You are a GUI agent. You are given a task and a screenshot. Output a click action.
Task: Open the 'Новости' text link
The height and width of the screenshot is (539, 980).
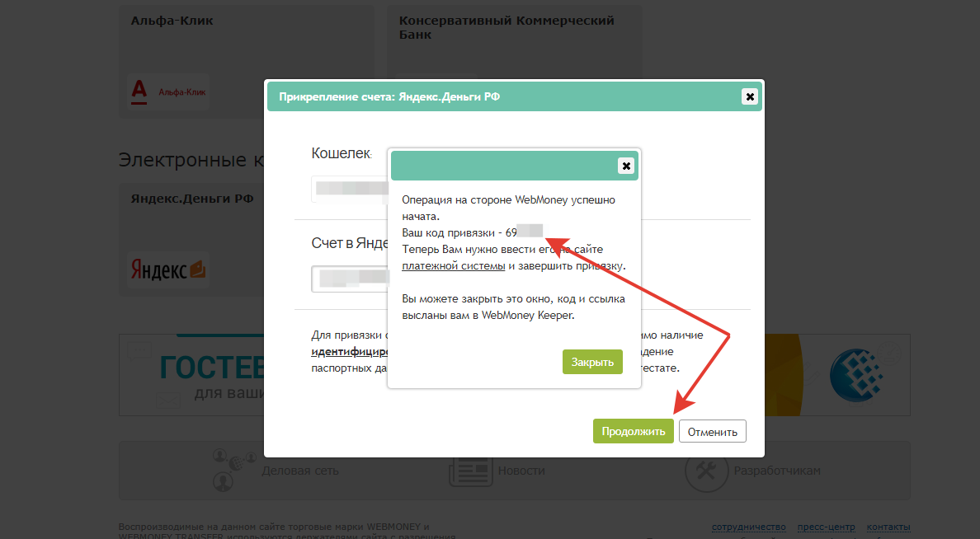pyautogui.click(x=521, y=471)
